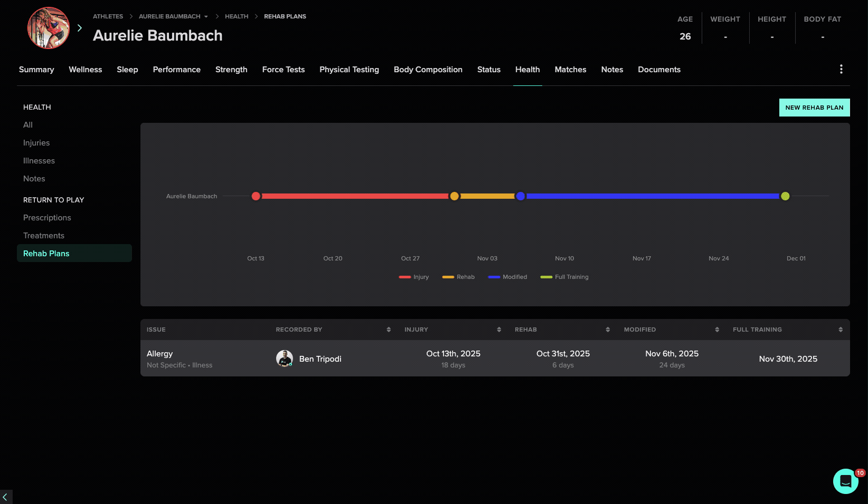Click the New Rehab Plan button

tap(814, 108)
